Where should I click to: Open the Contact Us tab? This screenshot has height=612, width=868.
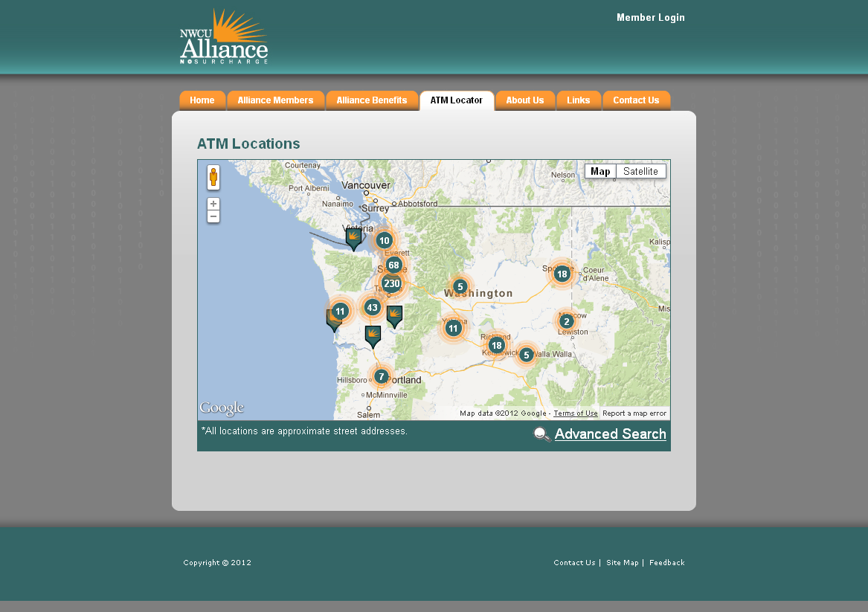pyautogui.click(x=636, y=100)
